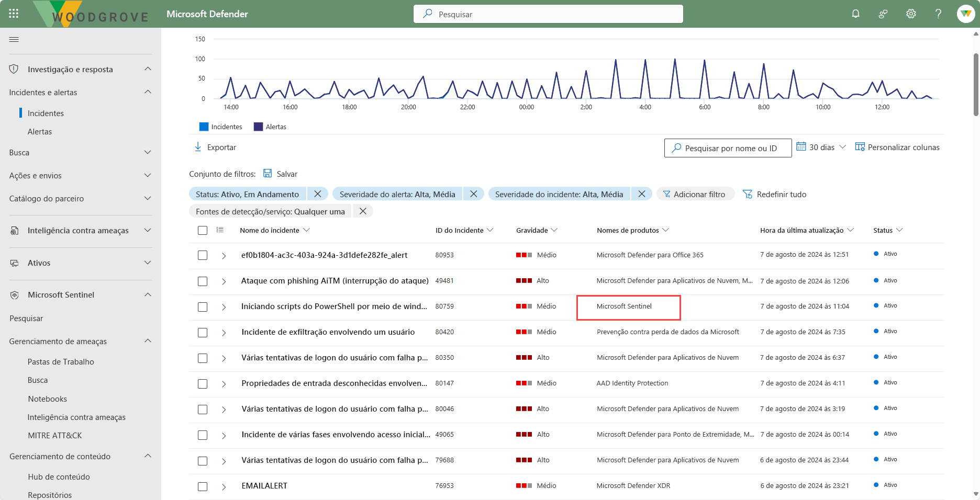Expand the EMAILALERT row chevron

pos(224,486)
